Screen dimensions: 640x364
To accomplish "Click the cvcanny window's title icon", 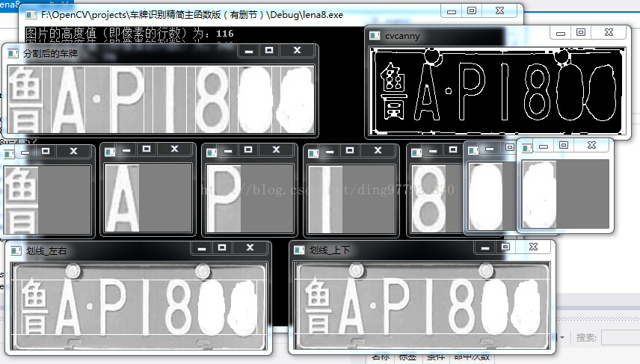I will 375,35.
